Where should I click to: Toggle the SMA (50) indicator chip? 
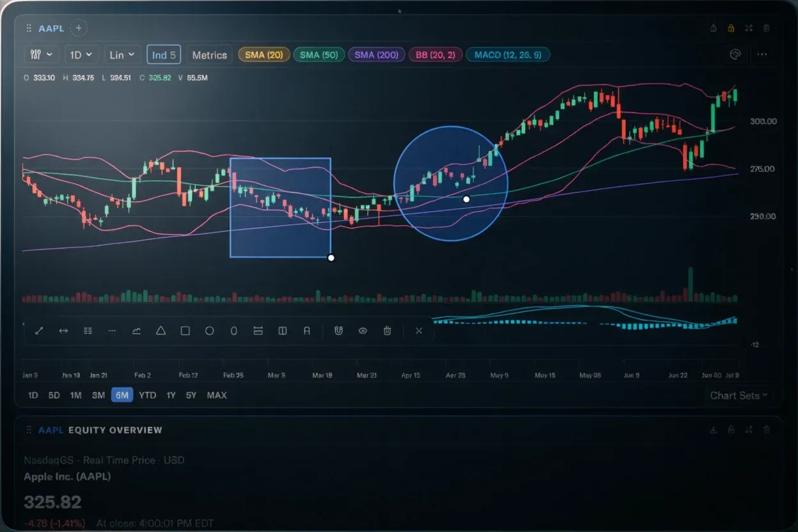(319, 54)
